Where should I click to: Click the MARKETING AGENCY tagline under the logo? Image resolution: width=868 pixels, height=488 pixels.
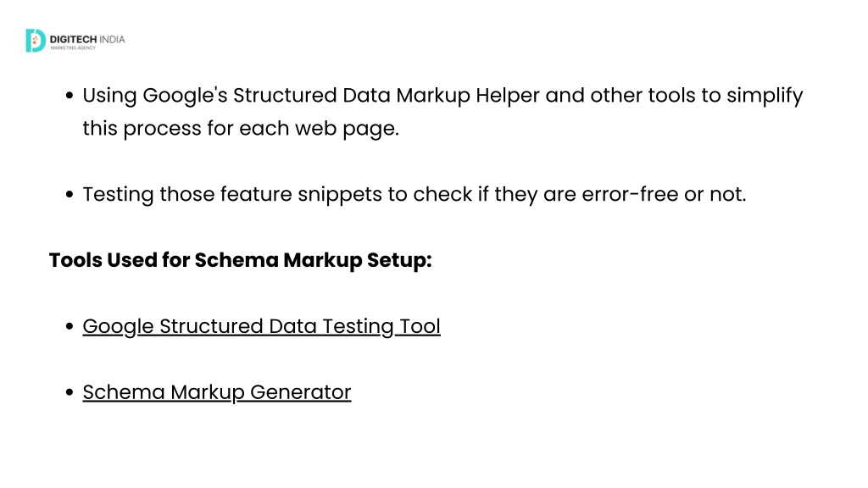[73, 48]
